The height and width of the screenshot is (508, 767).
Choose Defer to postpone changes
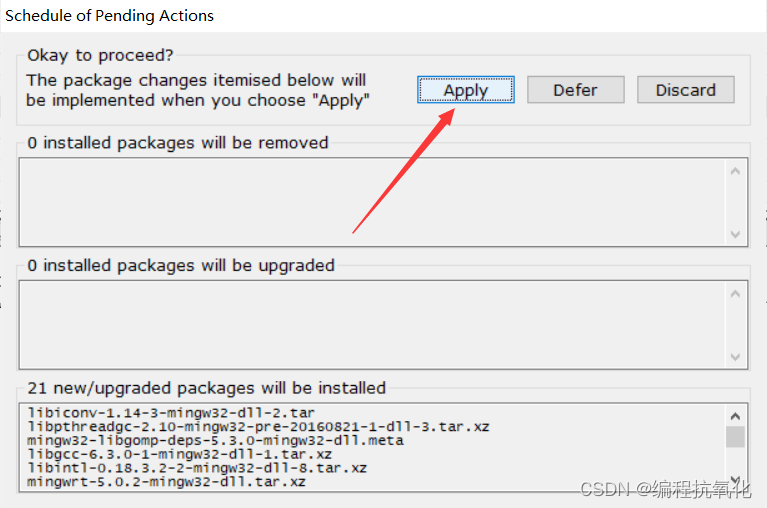pos(575,90)
